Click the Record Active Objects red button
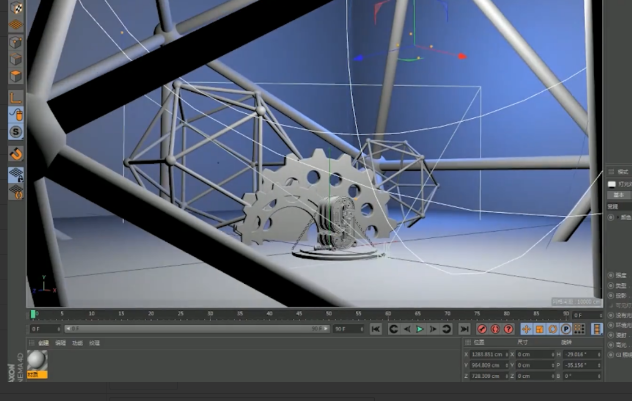This screenshot has height=401, width=632. [x=482, y=329]
